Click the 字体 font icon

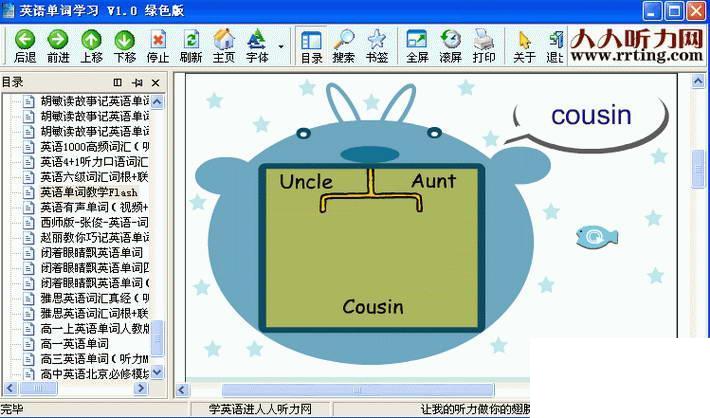(x=257, y=46)
